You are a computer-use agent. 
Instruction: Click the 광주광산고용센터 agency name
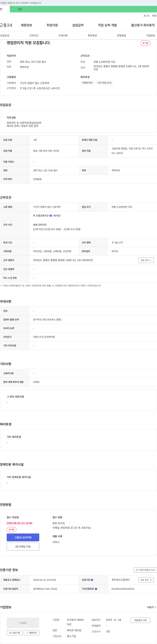pyautogui.click(x=121, y=580)
